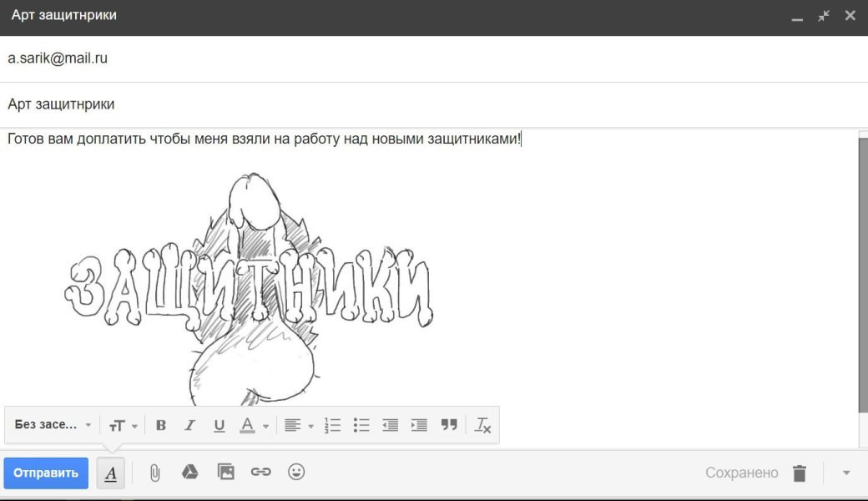Apply quote formatting
The height and width of the screenshot is (501, 868).
click(449, 425)
